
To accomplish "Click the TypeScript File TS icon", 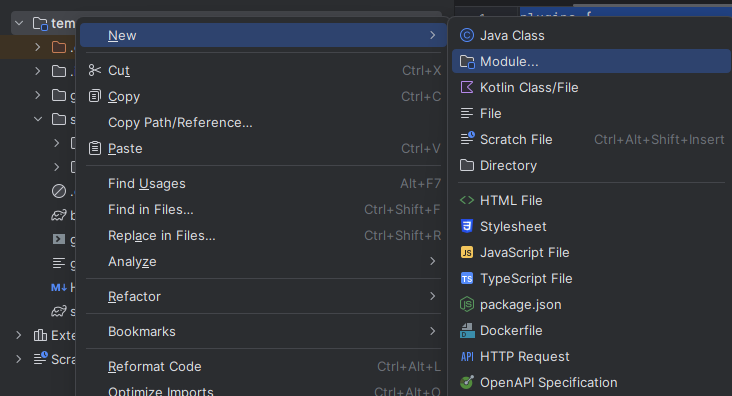I will pyautogui.click(x=467, y=278).
